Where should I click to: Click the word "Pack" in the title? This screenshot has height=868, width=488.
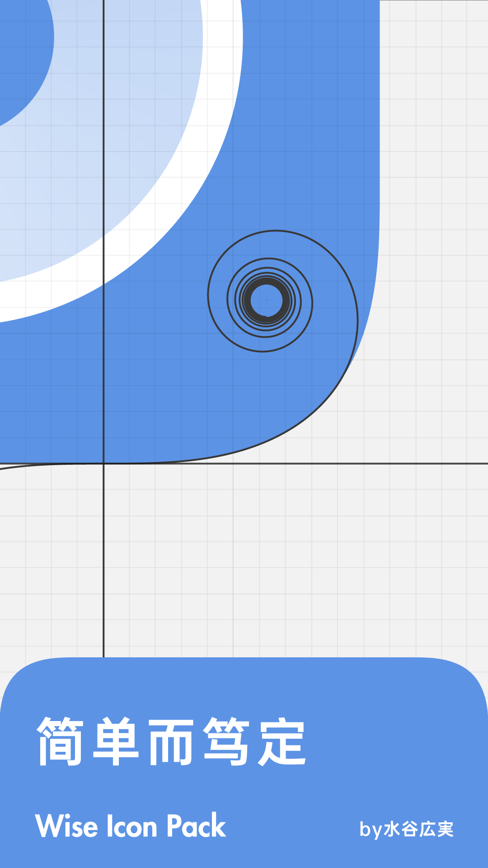tap(196, 826)
